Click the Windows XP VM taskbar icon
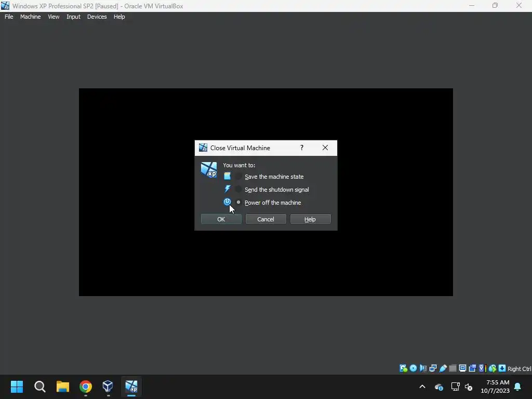 (131, 387)
